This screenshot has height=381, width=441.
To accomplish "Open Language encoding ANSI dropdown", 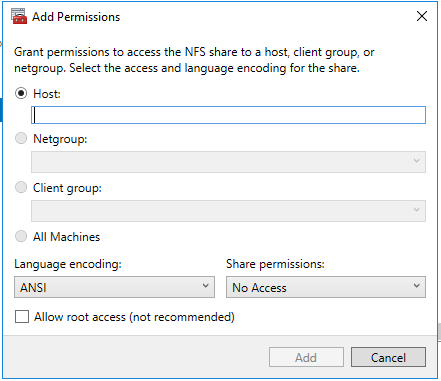I will point(114,287).
